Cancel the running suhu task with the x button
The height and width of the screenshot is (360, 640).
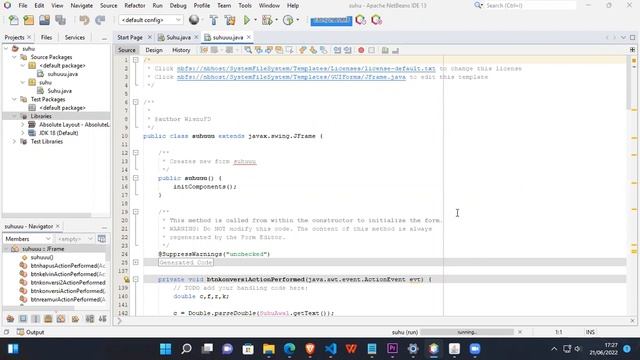520,332
